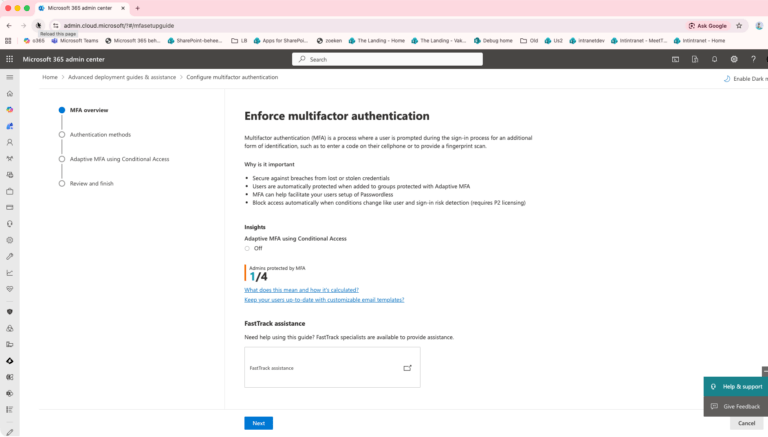
Task: Click the site information icon beside URL
Action: 55,25
